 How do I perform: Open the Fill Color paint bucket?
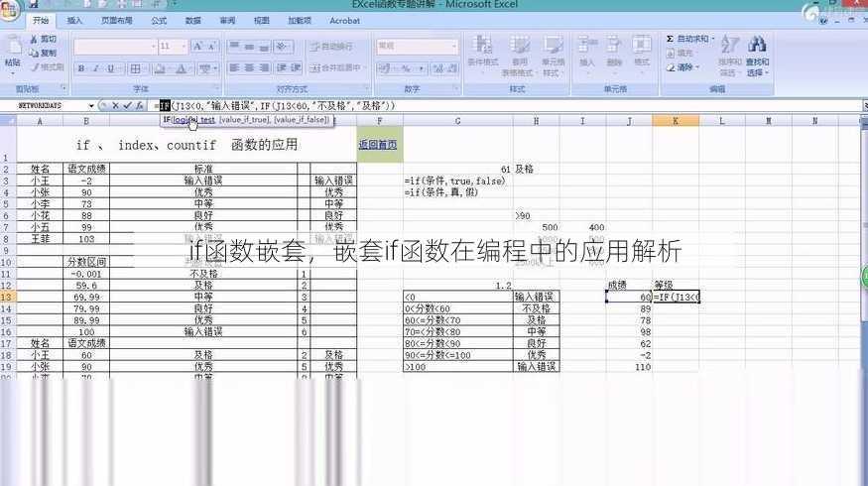[160, 68]
